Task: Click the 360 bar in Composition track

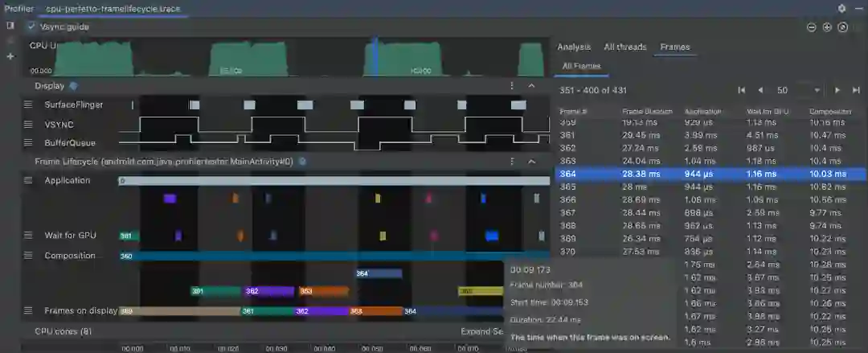Action: click(335, 256)
